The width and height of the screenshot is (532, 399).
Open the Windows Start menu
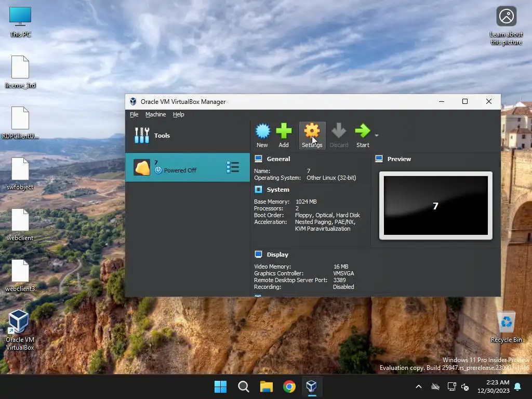(x=220, y=387)
